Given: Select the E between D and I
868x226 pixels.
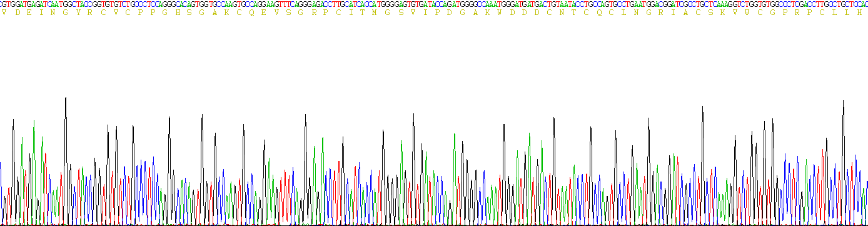Looking at the screenshot, I should point(28,13).
